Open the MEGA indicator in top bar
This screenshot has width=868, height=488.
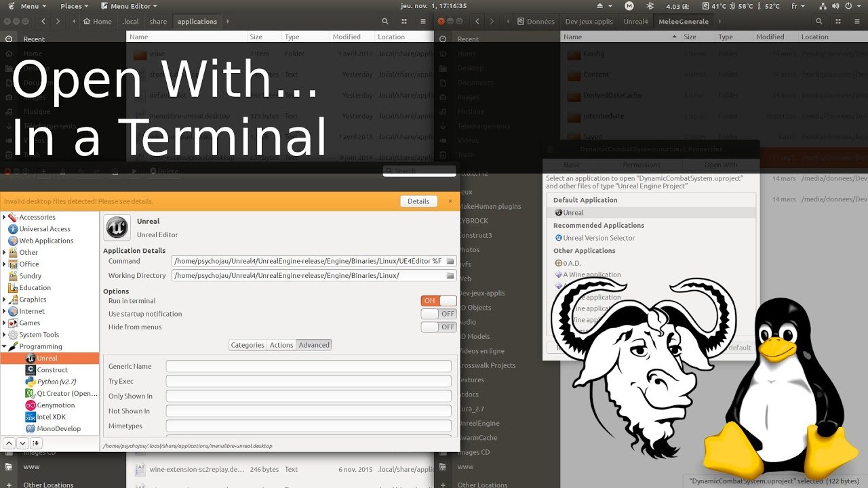click(629, 6)
